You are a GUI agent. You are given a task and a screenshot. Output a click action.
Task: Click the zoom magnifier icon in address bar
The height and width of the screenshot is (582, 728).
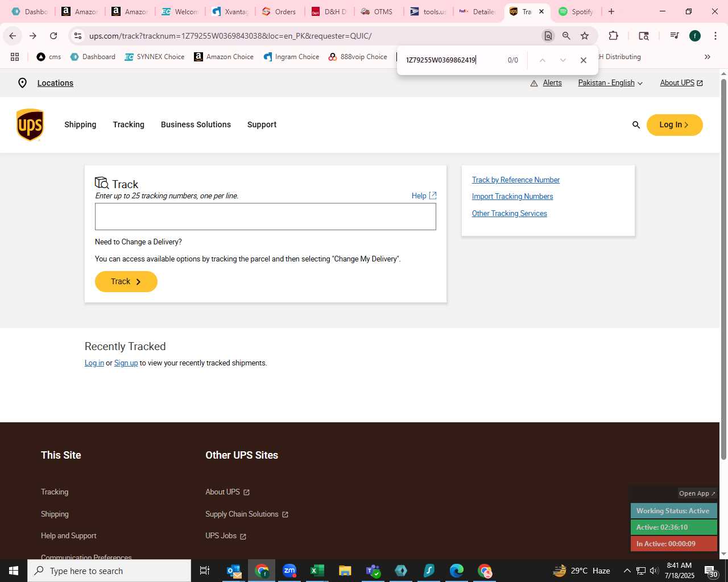tap(566, 36)
